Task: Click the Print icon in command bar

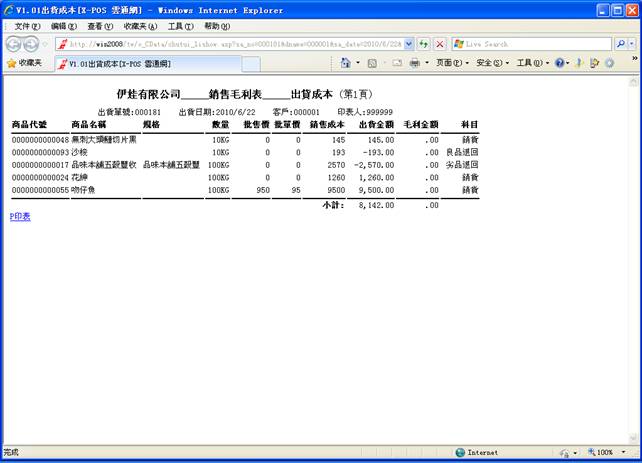Action: 413,63
